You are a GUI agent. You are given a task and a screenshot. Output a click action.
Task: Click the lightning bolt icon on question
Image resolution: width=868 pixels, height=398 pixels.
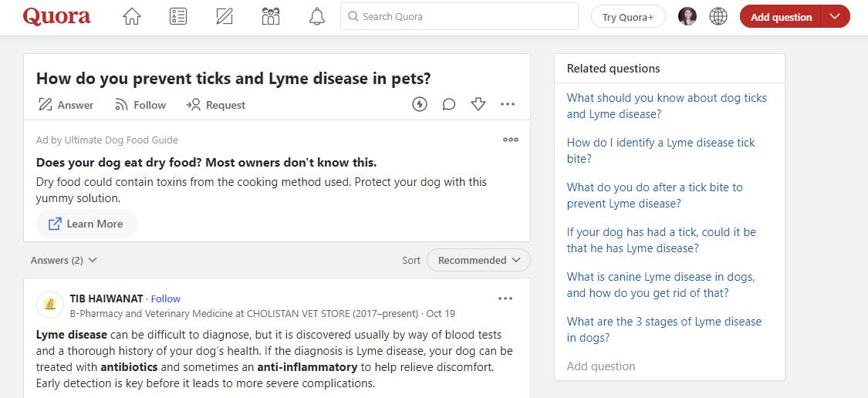420,104
